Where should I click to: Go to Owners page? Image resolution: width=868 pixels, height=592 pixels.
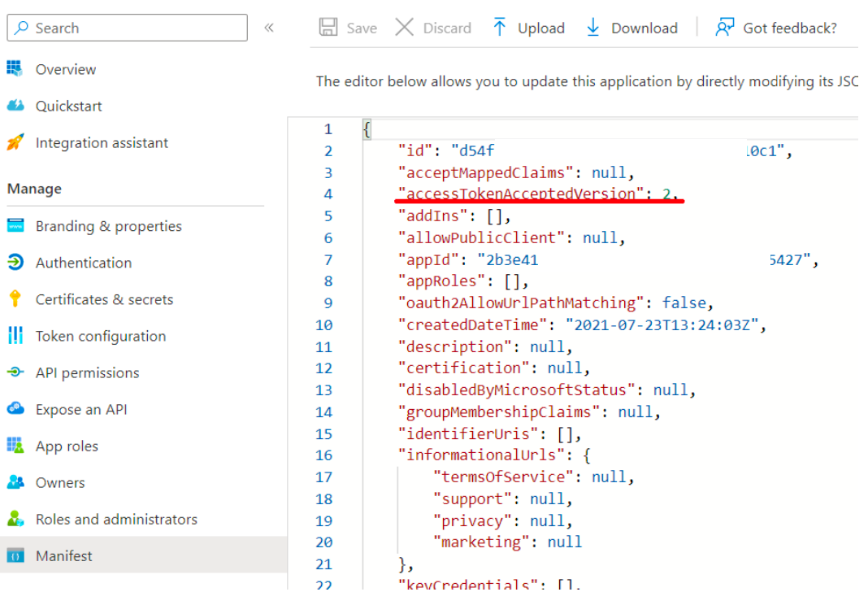pos(60,483)
